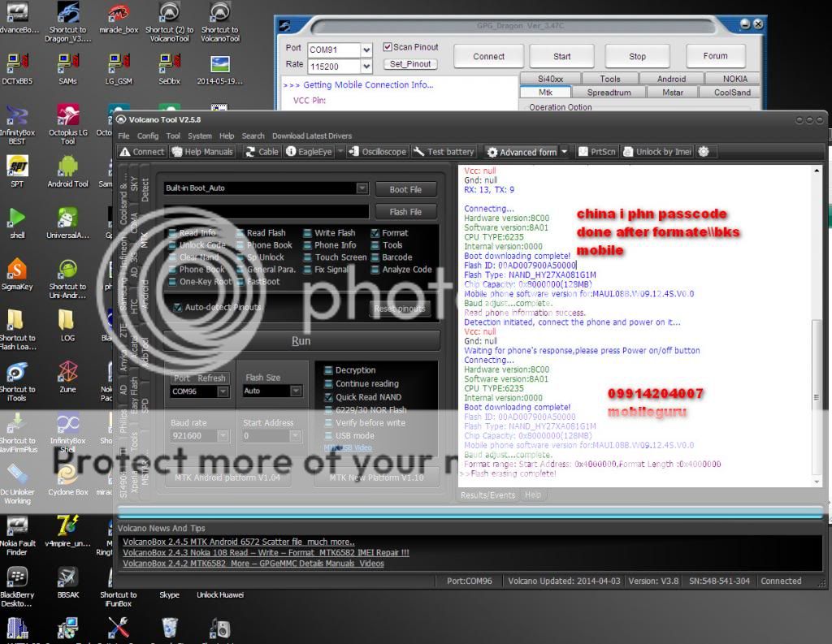Expand the dropdown arrow next to EagleEye

340,152
